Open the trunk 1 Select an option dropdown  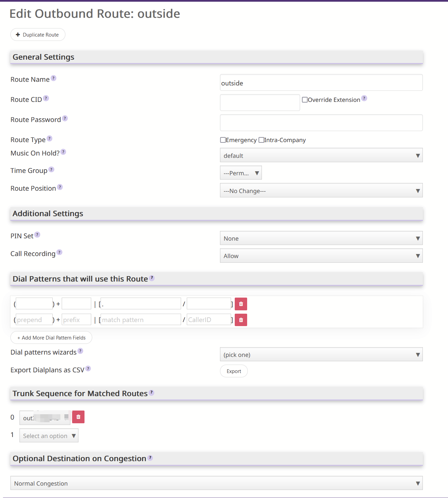click(49, 436)
